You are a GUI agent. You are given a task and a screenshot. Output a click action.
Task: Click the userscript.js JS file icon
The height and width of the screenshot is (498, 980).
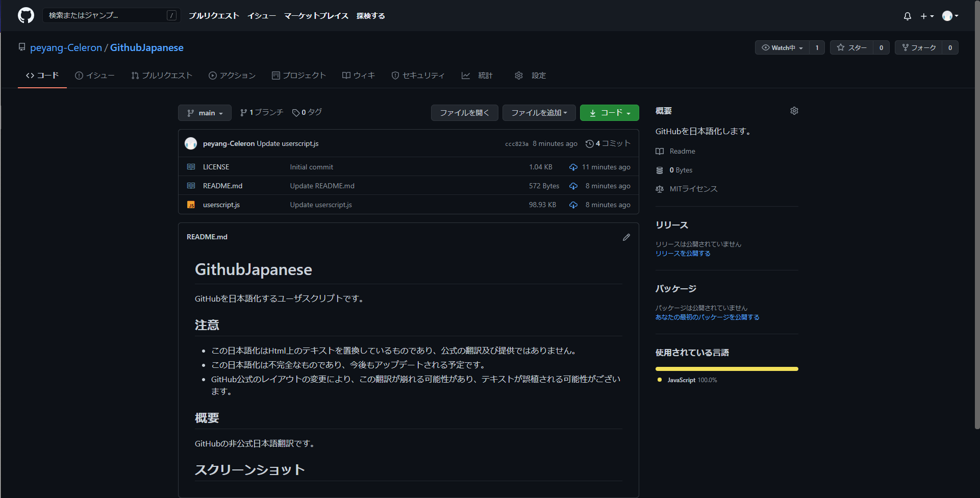pos(191,205)
